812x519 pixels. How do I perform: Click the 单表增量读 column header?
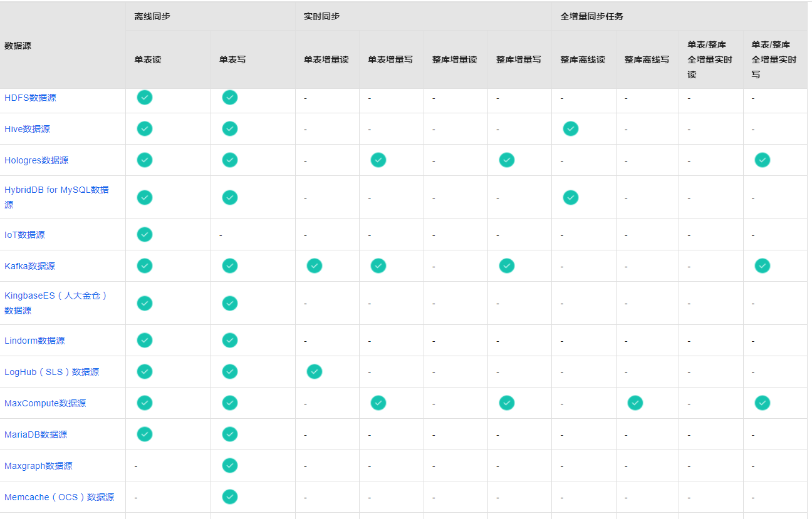tap(327, 59)
